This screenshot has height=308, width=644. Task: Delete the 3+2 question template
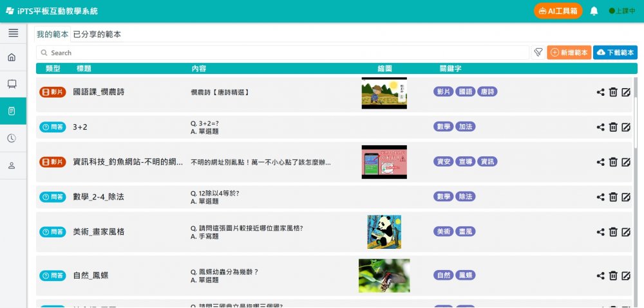(x=613, y=127)
